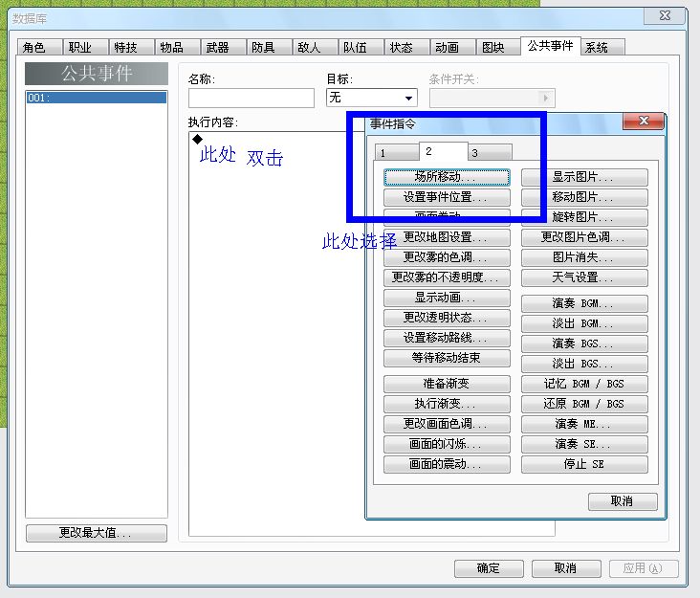700x598 pixels.
Task: Switch to the 系统 tab
Action: pos(602,47)
